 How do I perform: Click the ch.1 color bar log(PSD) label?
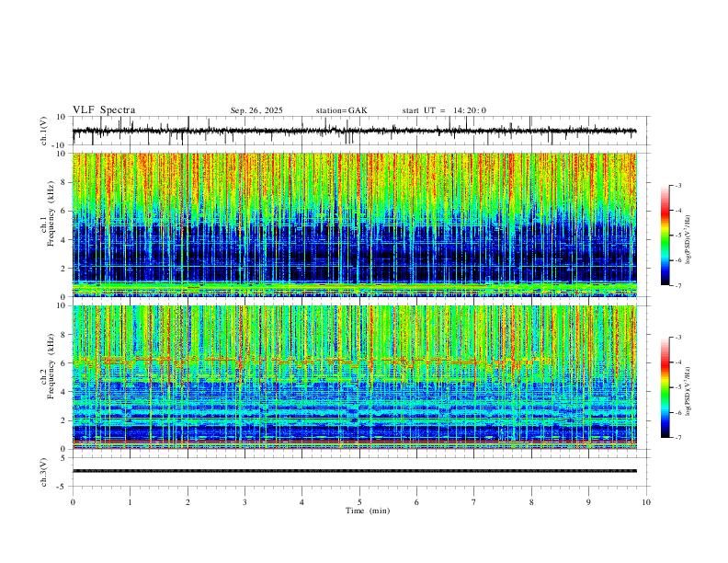688,240
